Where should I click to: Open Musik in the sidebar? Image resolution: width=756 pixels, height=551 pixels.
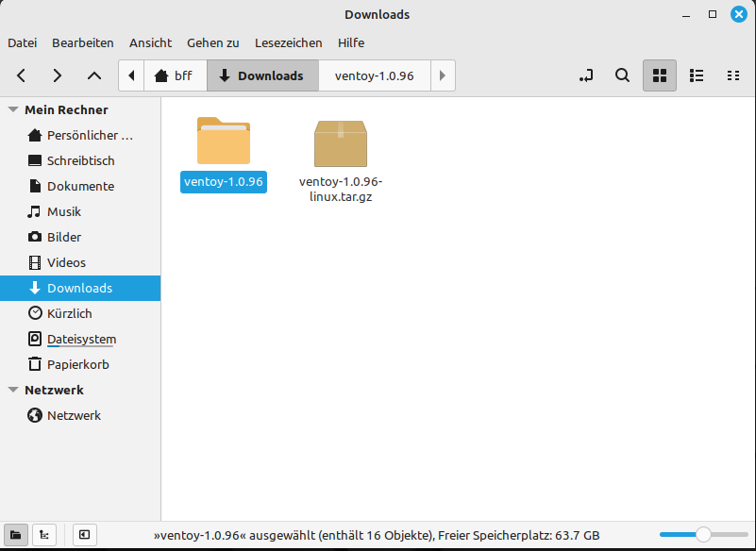pos(80,212)
